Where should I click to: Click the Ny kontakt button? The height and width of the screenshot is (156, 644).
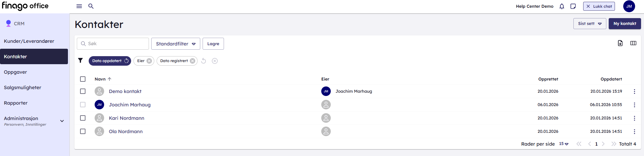click(625, 24)
